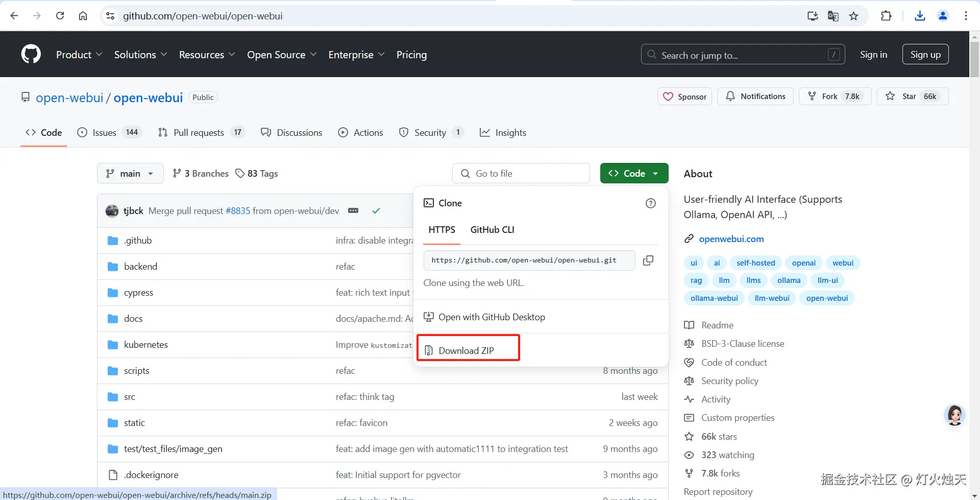Click Download ZIP
This screenshot has height=500, width=980.
point(467,351)
